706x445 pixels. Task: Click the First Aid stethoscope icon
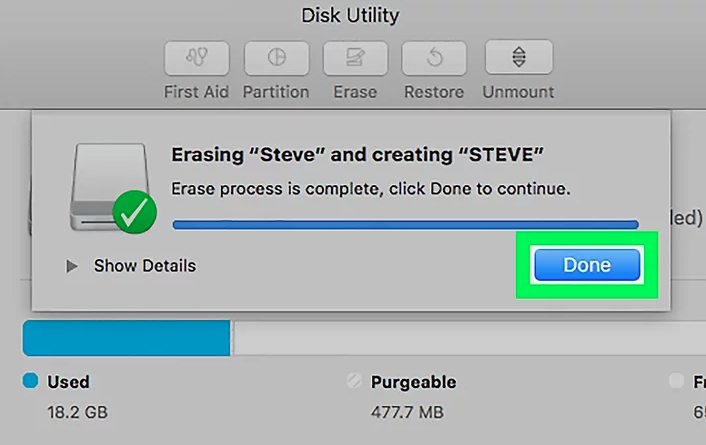coord(197,58)
